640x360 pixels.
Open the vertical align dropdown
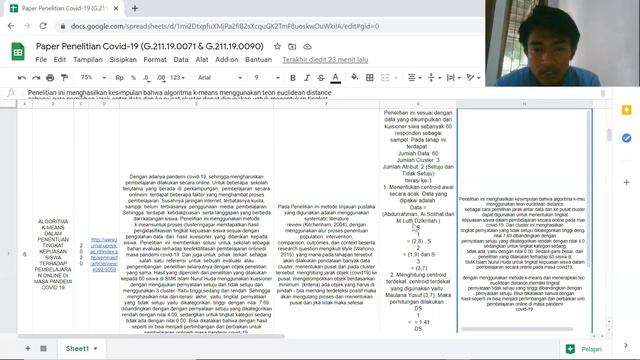tap(434, 78)
